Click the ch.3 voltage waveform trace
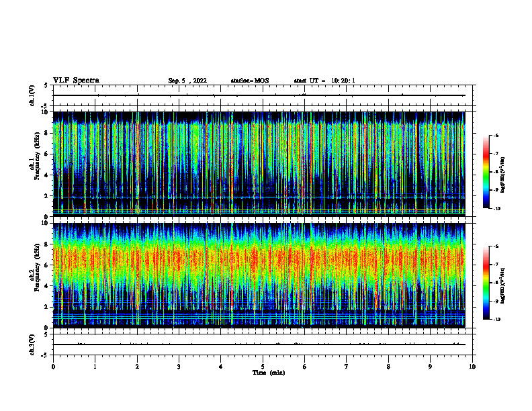Image resolution: width=532 pixels, height=411 pixels. pos(259,345)
